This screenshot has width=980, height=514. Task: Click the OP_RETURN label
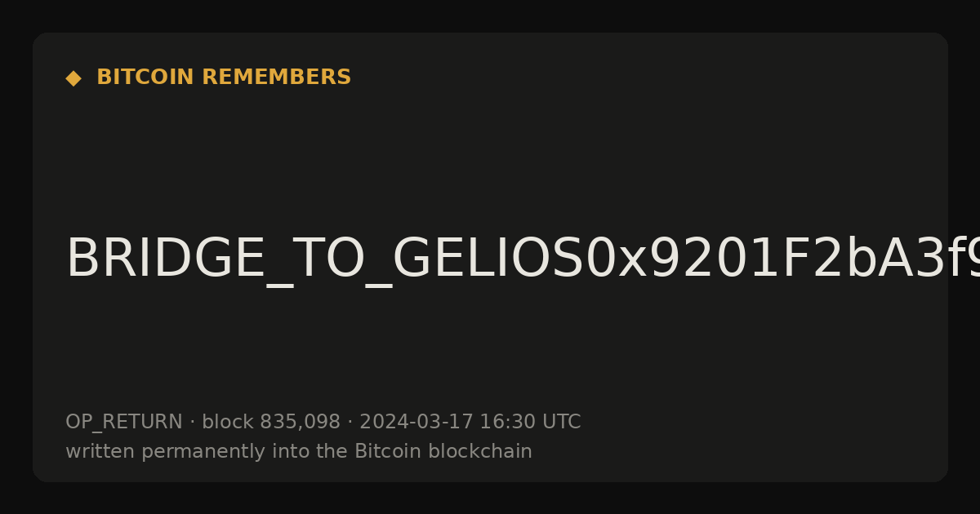point(124,423)
